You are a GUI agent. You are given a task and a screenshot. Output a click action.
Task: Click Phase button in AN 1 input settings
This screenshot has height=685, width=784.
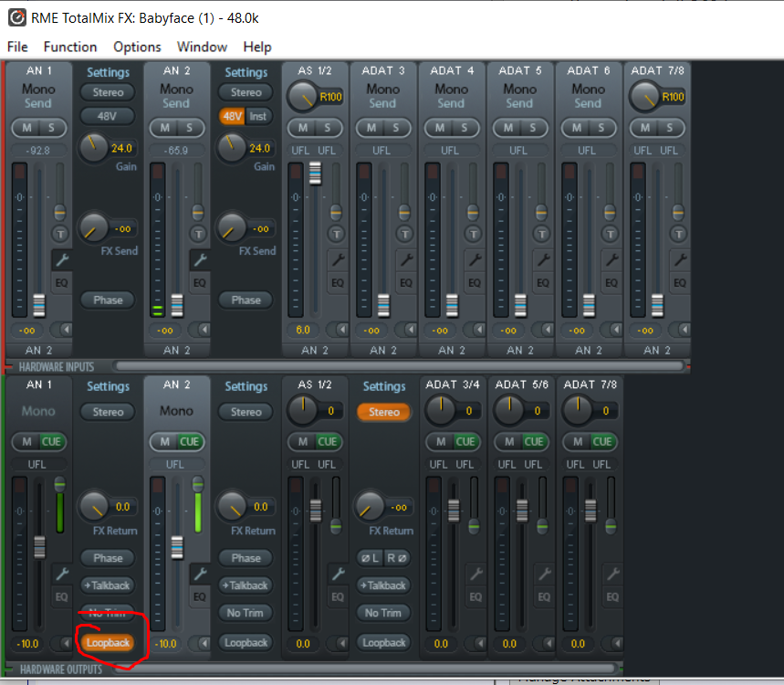108,300
